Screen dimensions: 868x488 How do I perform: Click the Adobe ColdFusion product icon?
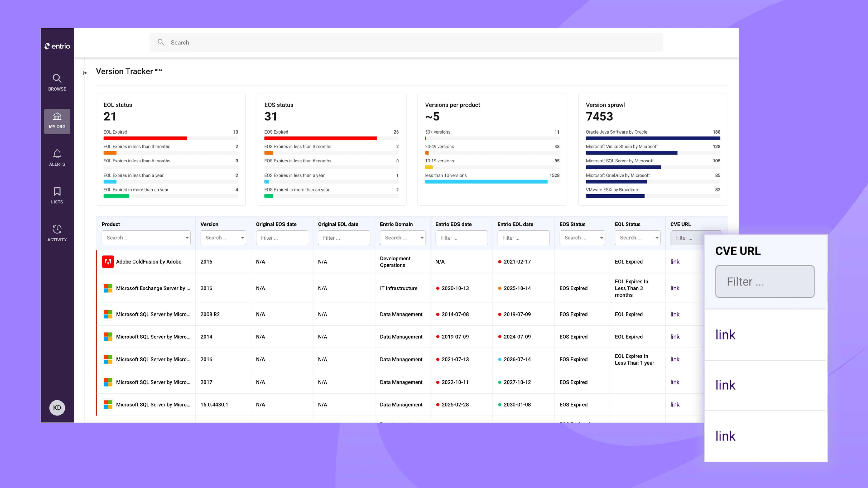108,262
